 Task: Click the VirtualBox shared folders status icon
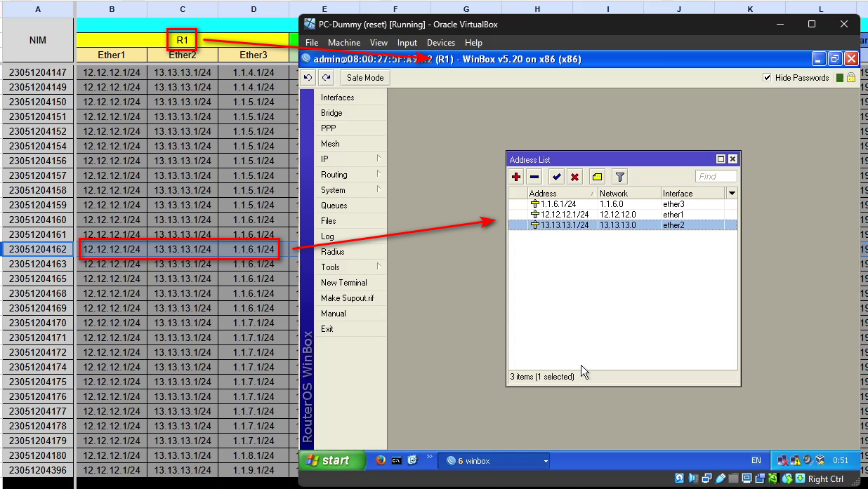(x=734, y=478)
